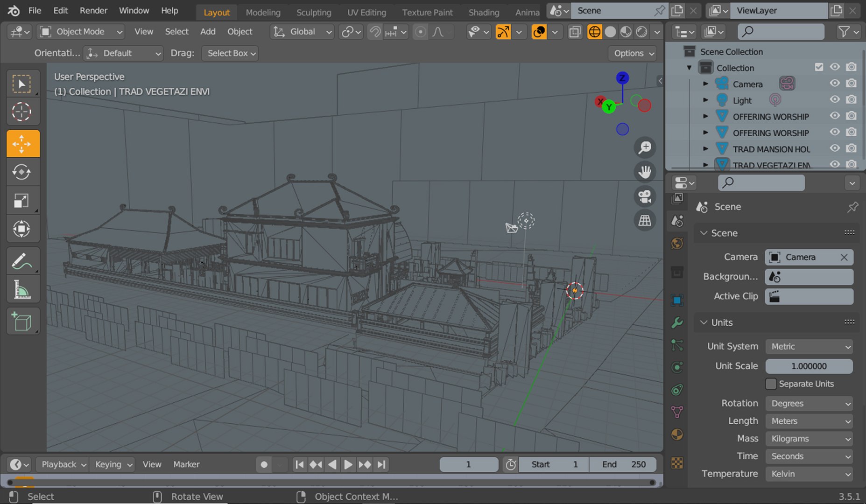Screen dimensions: 866x504
Task: Open Unit System Metric dropdown
Action: click(810, 347)
